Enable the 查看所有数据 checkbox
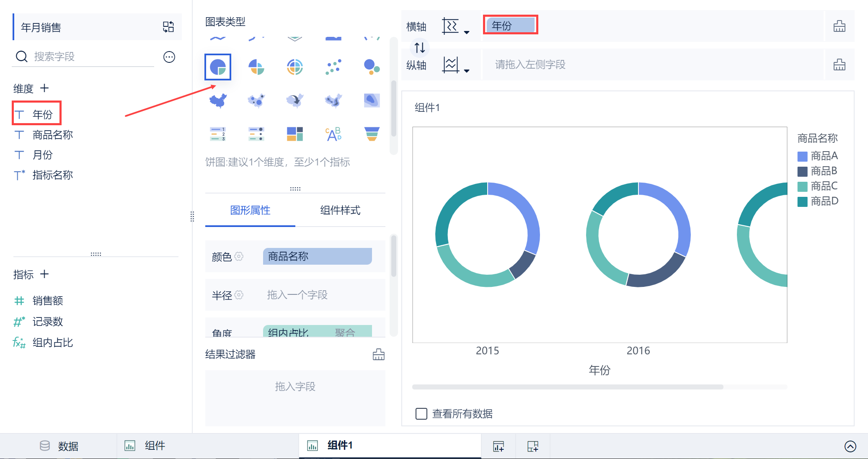 click(x=421, y=414)
